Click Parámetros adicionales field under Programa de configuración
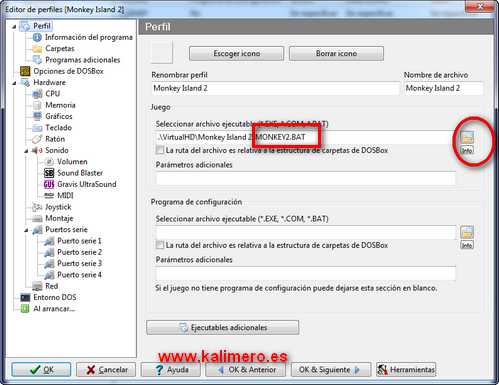 tap(306, 273)
